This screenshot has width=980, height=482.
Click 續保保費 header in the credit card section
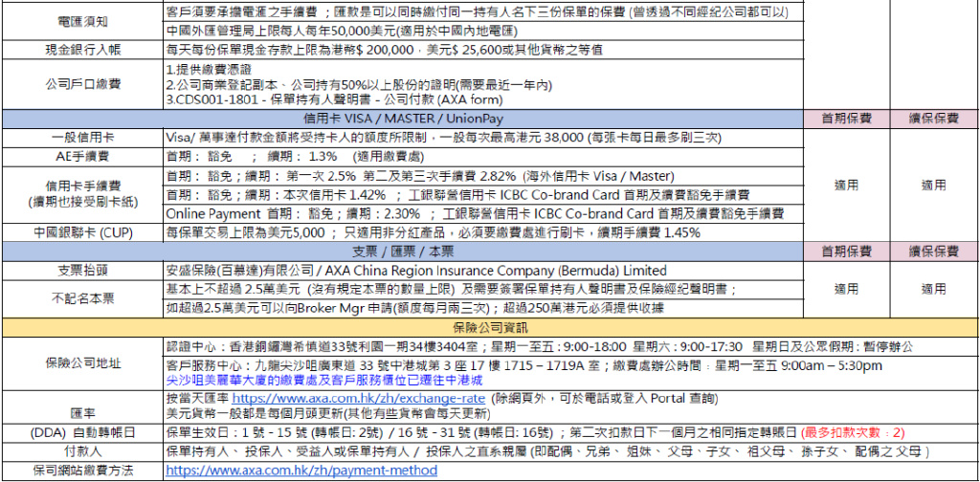click(934, 119)
